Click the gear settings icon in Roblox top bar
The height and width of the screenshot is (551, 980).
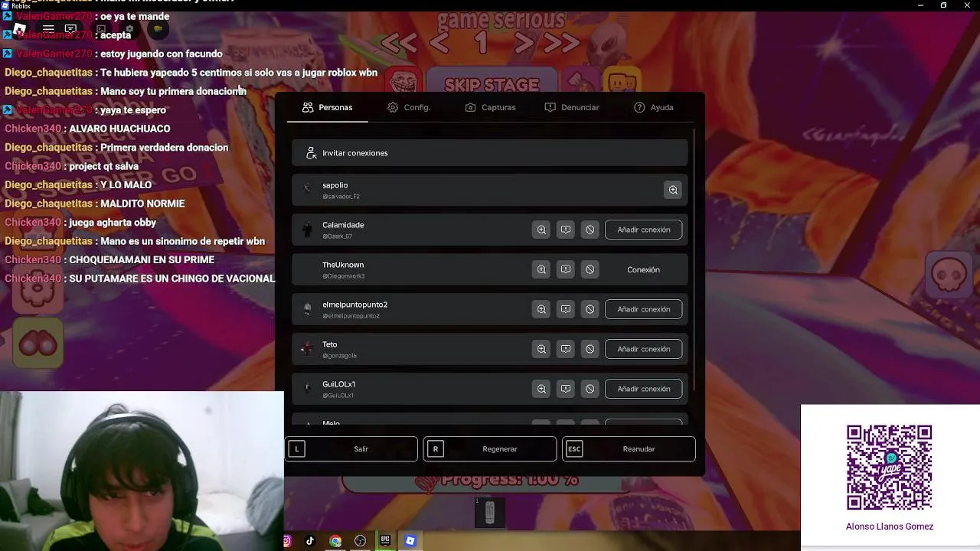point(129,29)
